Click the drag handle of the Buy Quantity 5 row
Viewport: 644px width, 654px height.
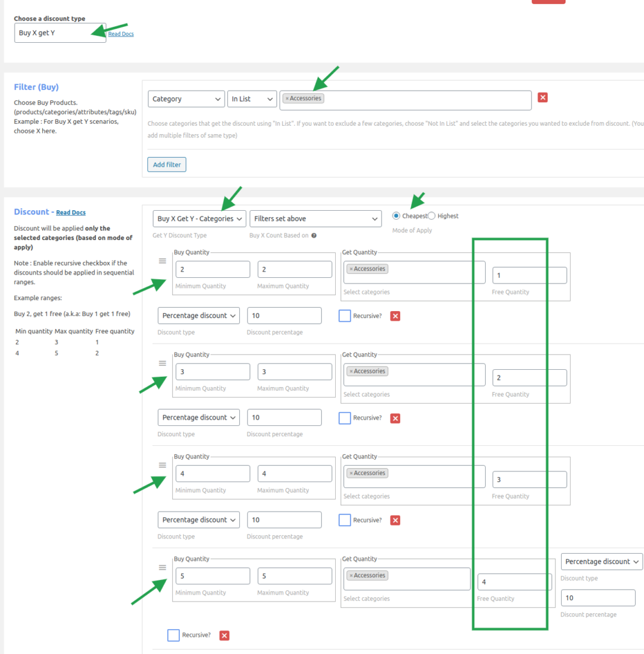coord(162,568)
